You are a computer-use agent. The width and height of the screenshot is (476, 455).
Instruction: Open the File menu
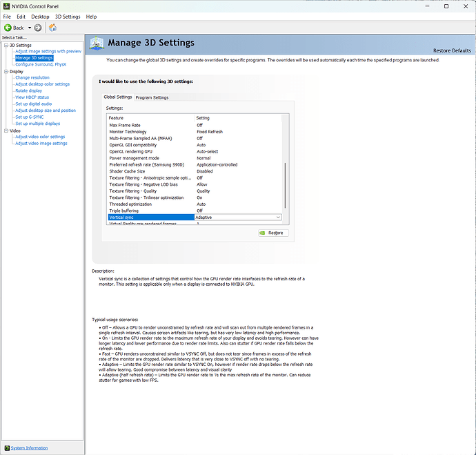click(7, 17)
